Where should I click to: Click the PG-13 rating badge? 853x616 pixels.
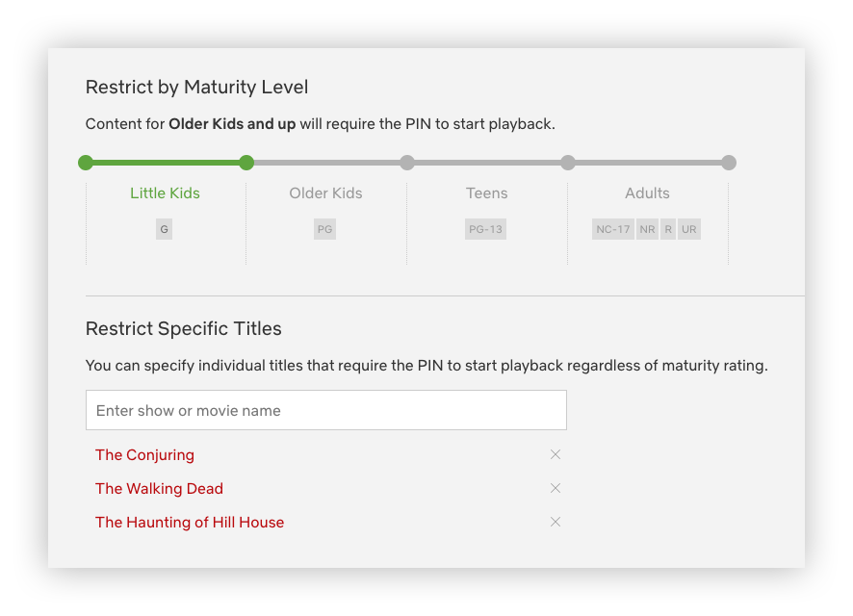pyautogui.click(x=485, y=230)
